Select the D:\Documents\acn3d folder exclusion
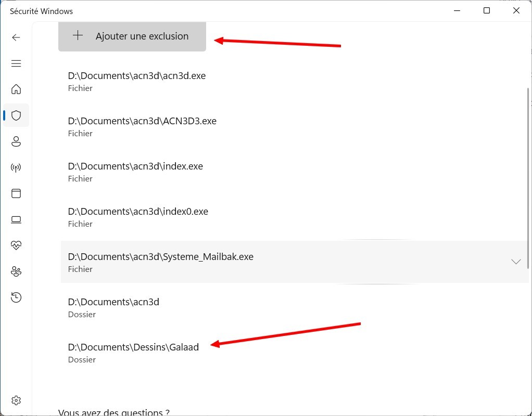 113,307
